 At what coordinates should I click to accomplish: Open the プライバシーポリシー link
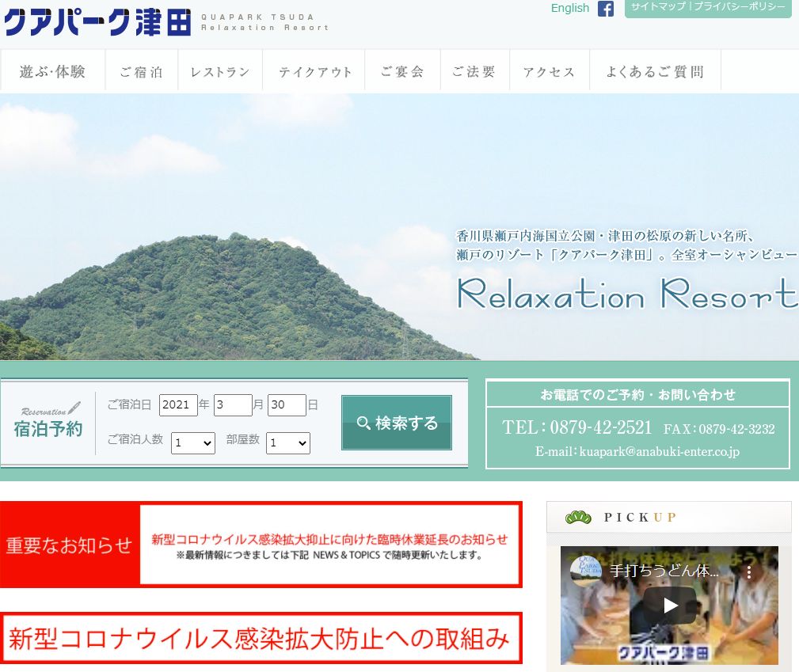point(739,6)
